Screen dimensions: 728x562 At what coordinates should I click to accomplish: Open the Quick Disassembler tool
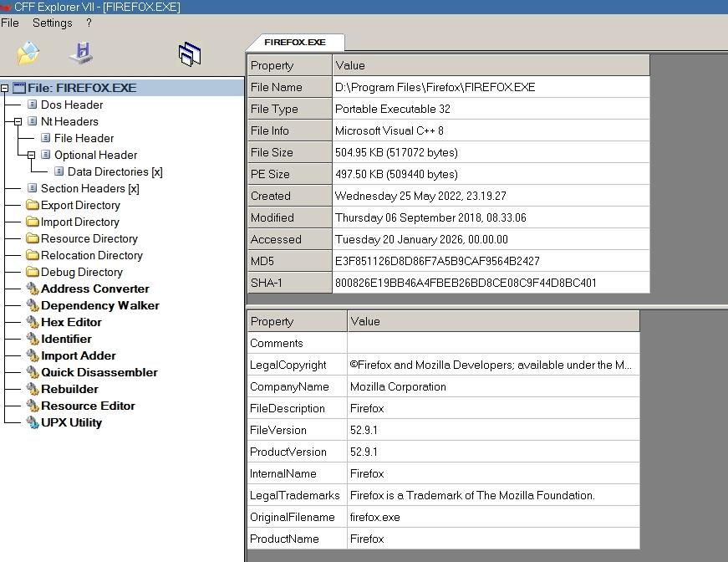click(99, 372)
